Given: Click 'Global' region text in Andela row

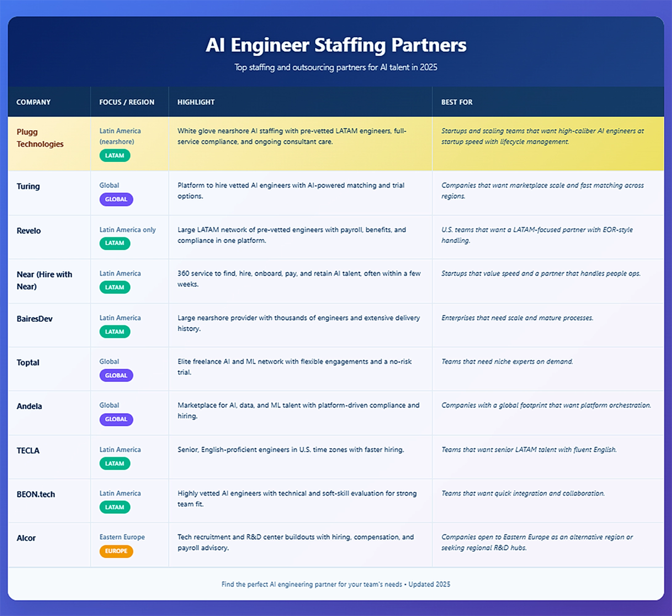Looking at the screenshot, I should [x=109, y=405].
